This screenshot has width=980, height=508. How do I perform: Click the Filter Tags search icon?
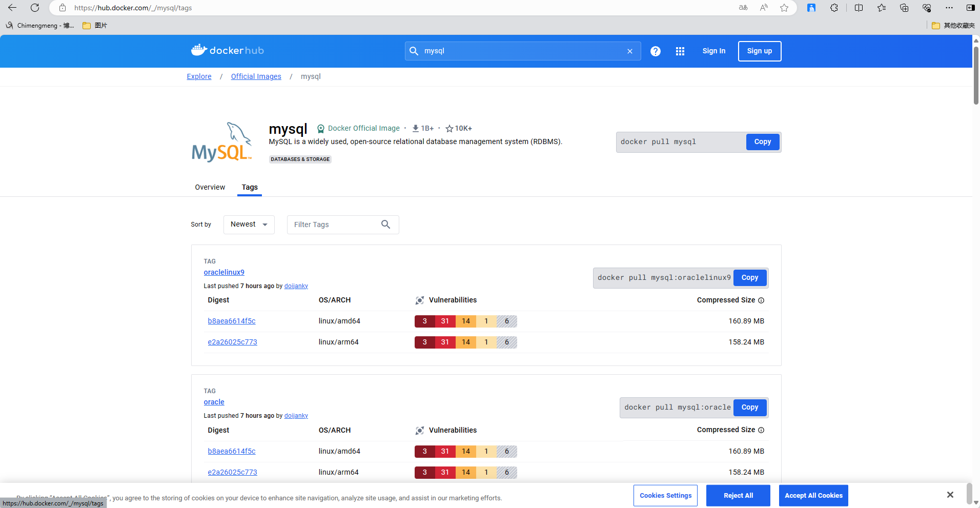click(386, 225)
